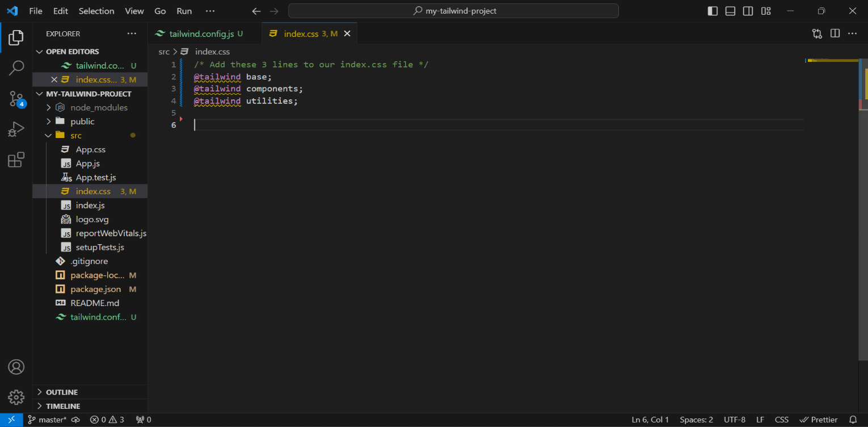This screenshot has width=868, height=427.
Task: Open the notifications bell icon
Action: [x=853, y=420]
